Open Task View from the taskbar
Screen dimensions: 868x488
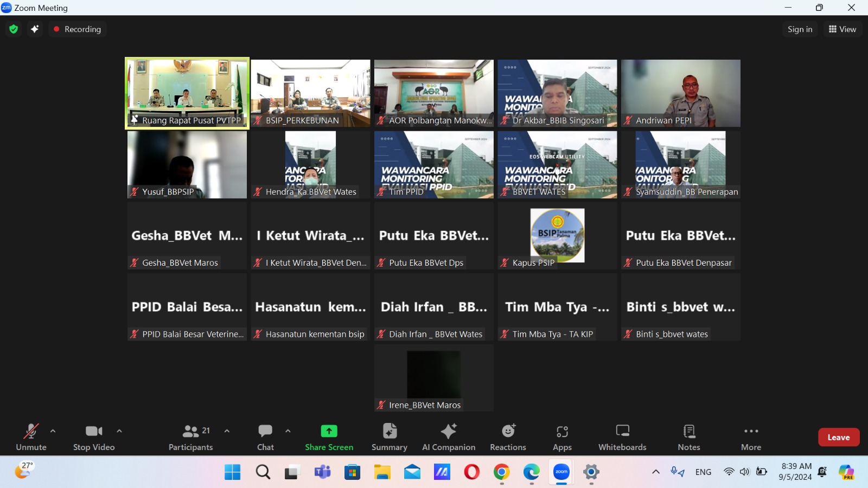click(x=292, y=472)
